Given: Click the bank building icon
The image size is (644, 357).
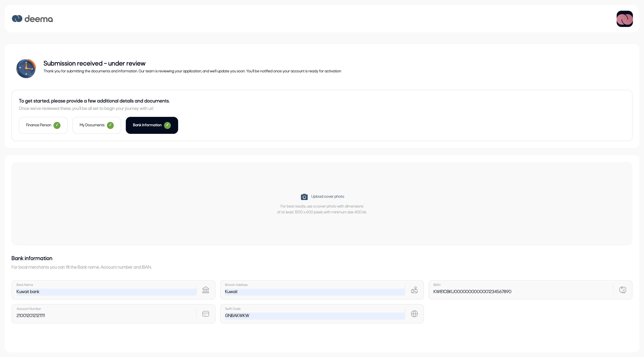Looking at the screenshot, I should pos(205,290).
